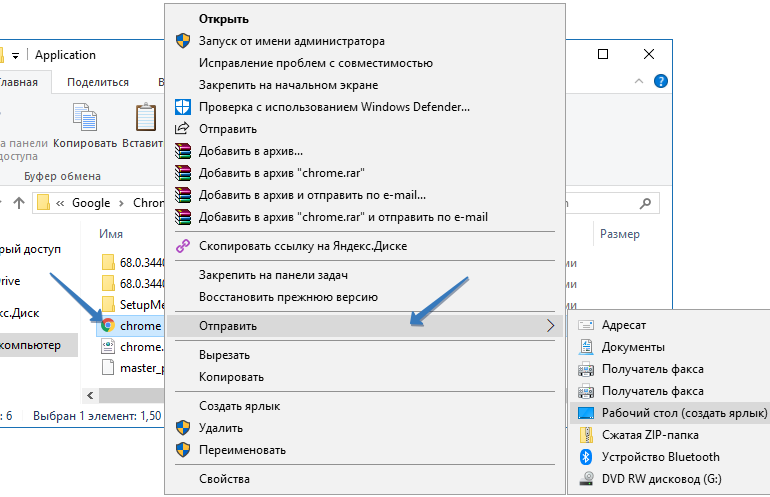Click the Bluetooth device icon

tap(586, 457)
